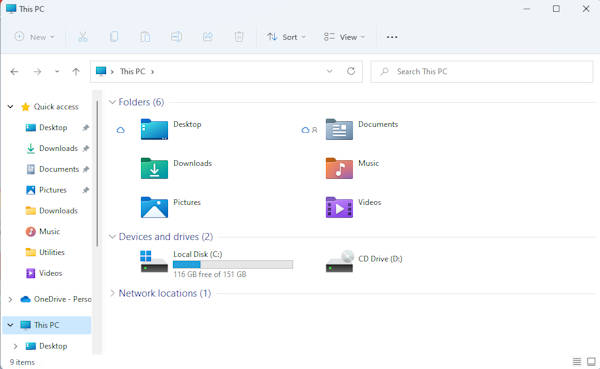This screenshot has width=600, height=369.
Task: Open the New dropdown menu
Action: click(34, 37)
